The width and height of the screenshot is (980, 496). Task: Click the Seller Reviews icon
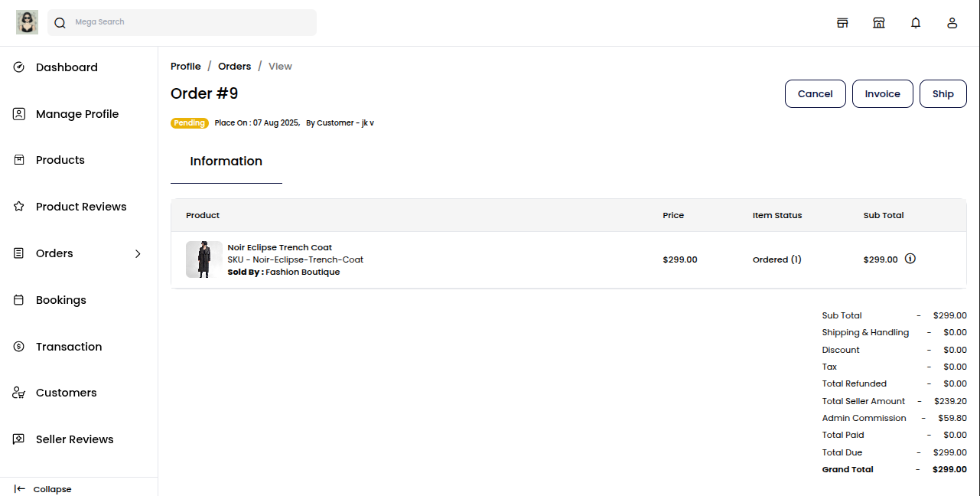pyautogui.click(x=19, y=439)
